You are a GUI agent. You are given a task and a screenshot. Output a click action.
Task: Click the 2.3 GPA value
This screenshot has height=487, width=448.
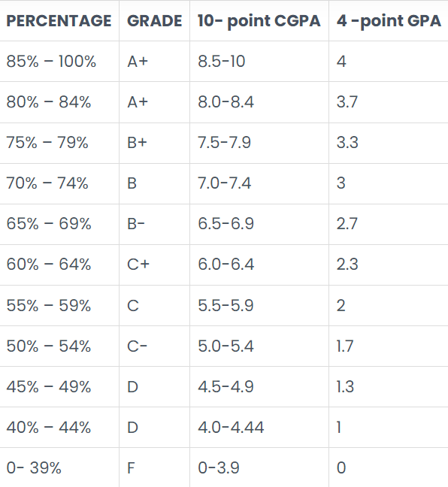[347, 265]
